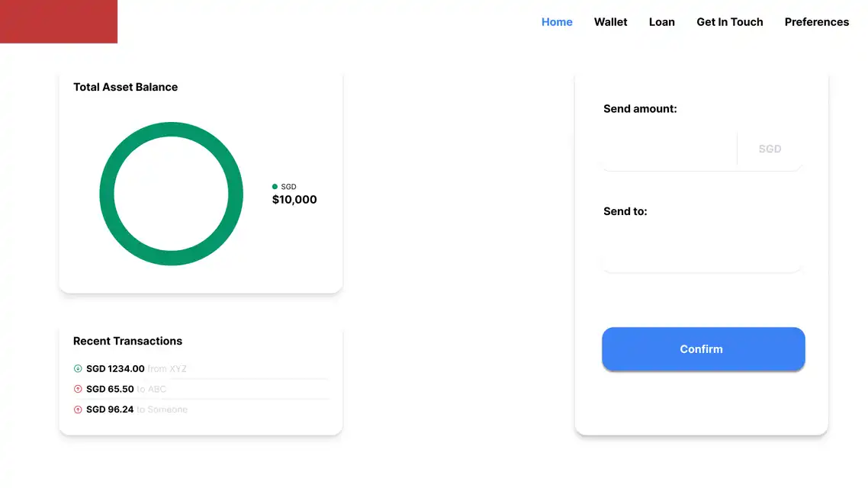Click into the Send to input field
This screenshot has width=868, height=488.
702,252
